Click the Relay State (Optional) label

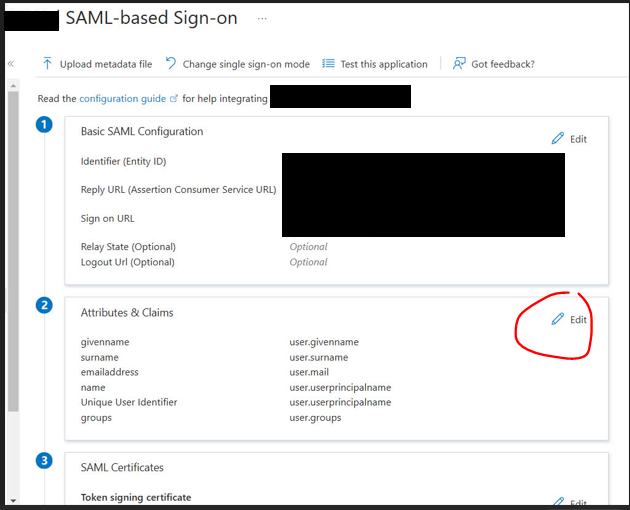point(128,247)
